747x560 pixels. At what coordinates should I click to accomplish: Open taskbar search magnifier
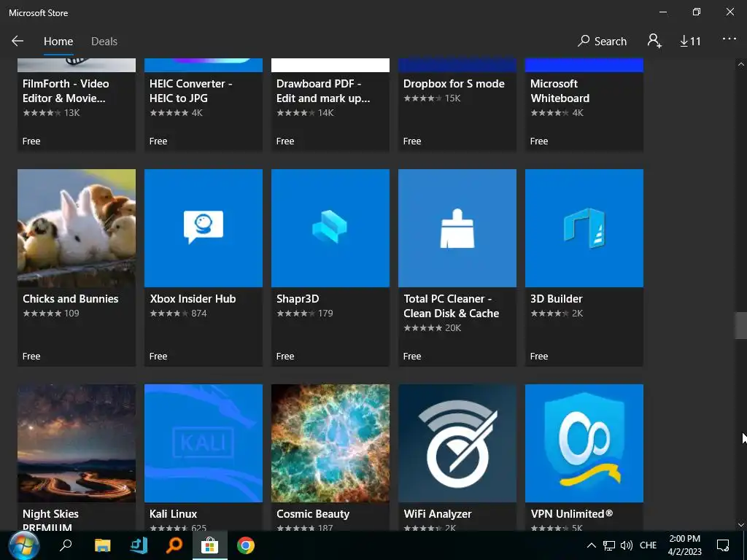[65, 545]
